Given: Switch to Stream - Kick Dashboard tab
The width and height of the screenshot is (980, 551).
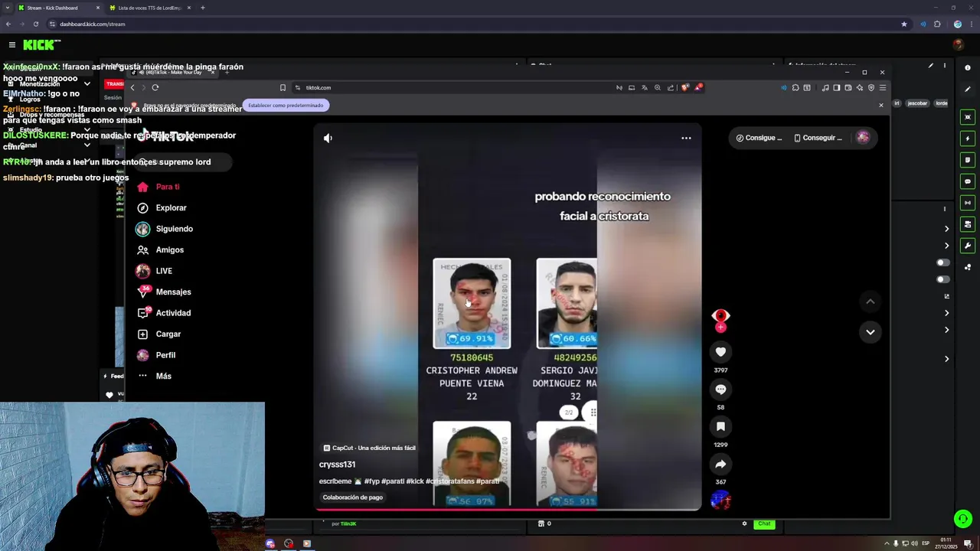Looking at the screenshot, I should pyautogui.click(x=58, y=8).
